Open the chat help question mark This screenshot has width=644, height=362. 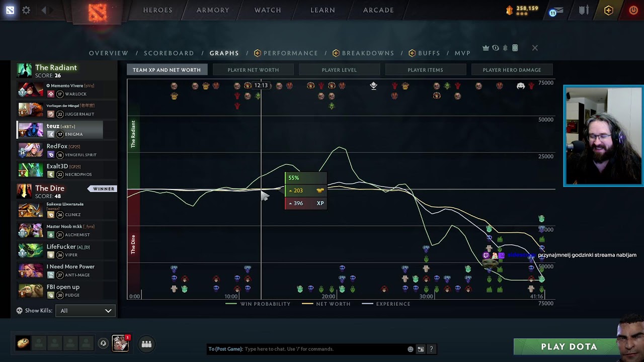[431, 349]
